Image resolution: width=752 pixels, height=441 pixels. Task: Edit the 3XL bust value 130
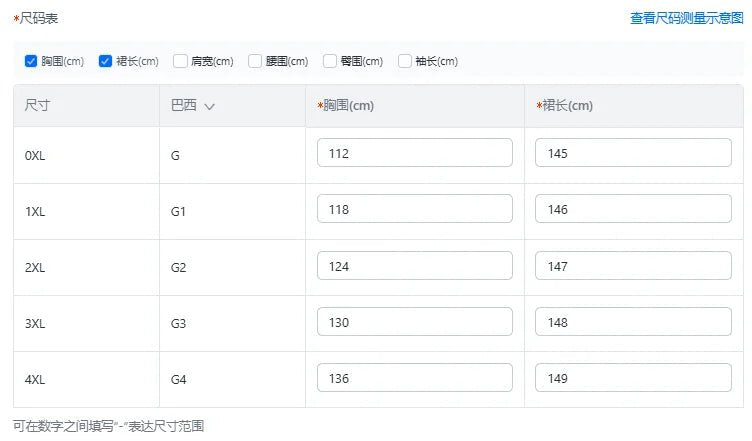(415, 322)
